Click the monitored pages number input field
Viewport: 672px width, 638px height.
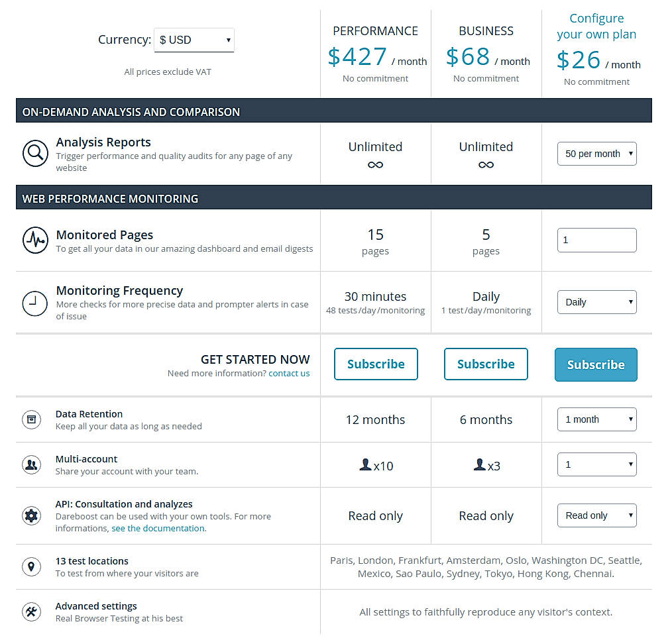[596, 240]
